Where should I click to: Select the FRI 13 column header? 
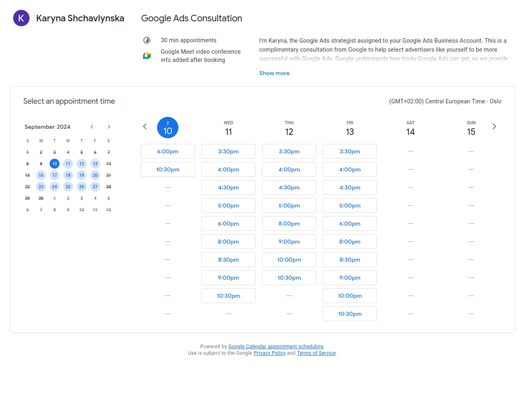pyautogui.click(x=349, y=128)
